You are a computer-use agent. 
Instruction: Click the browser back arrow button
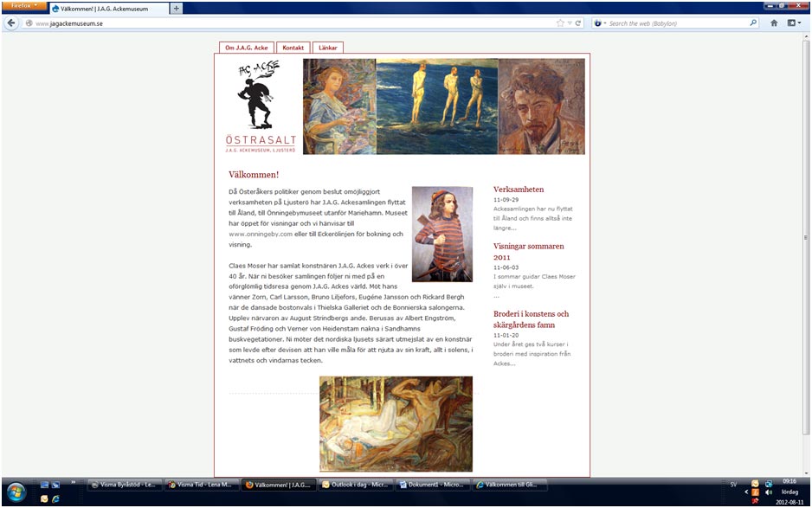click(x=11, y=23)
